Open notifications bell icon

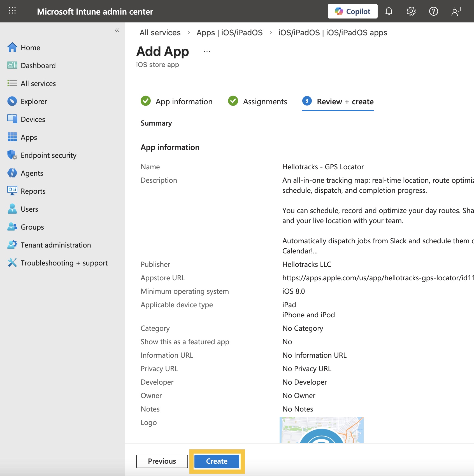click(x=389, y=11)
